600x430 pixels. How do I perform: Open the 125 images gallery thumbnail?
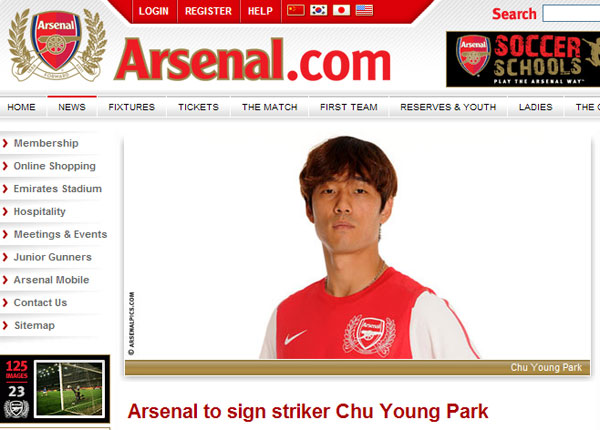55,389
